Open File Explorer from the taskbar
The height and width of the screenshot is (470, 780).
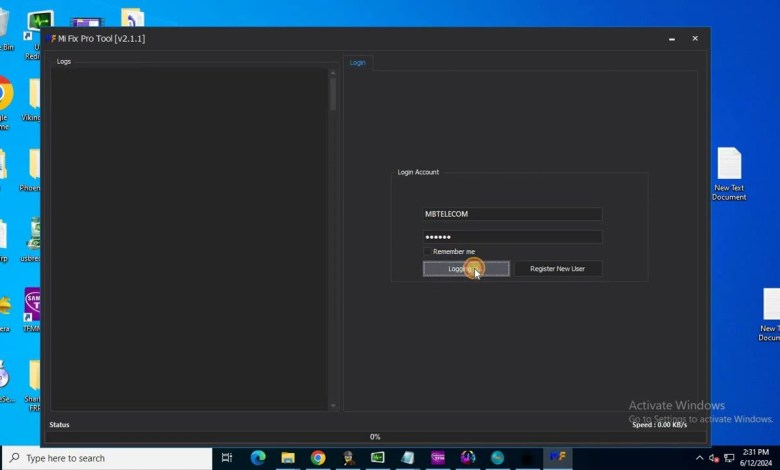coord(288,458)
